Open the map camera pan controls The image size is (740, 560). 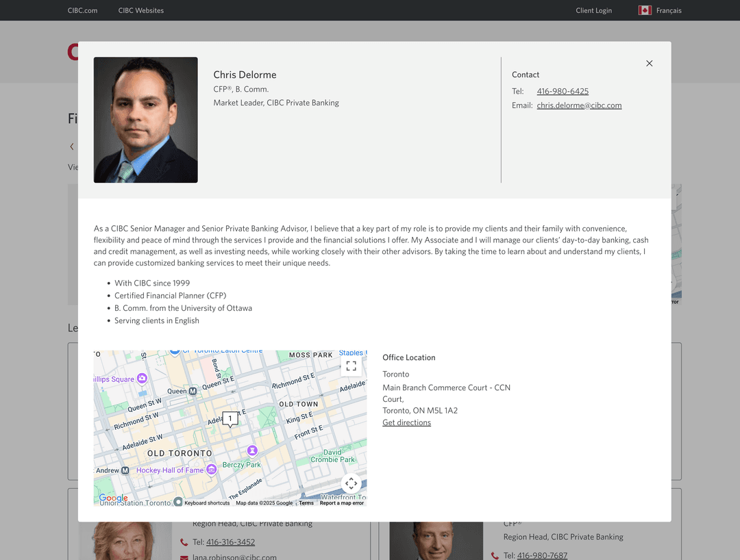point(351,483)
